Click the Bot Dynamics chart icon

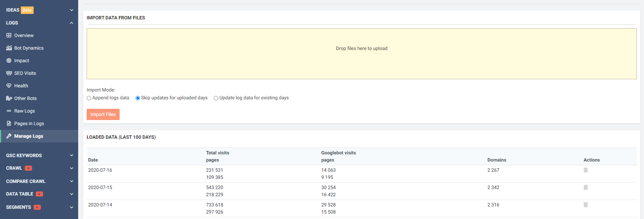tap(9, 48)
